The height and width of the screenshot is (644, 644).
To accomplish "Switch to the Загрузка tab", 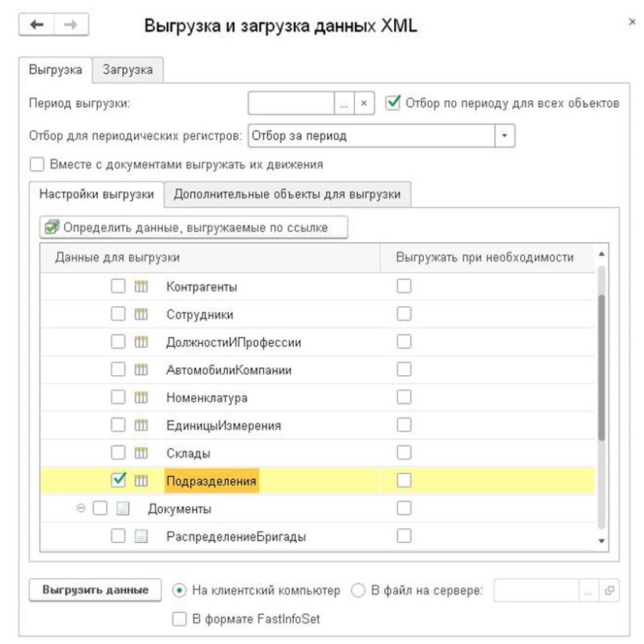I will point(128,70).
